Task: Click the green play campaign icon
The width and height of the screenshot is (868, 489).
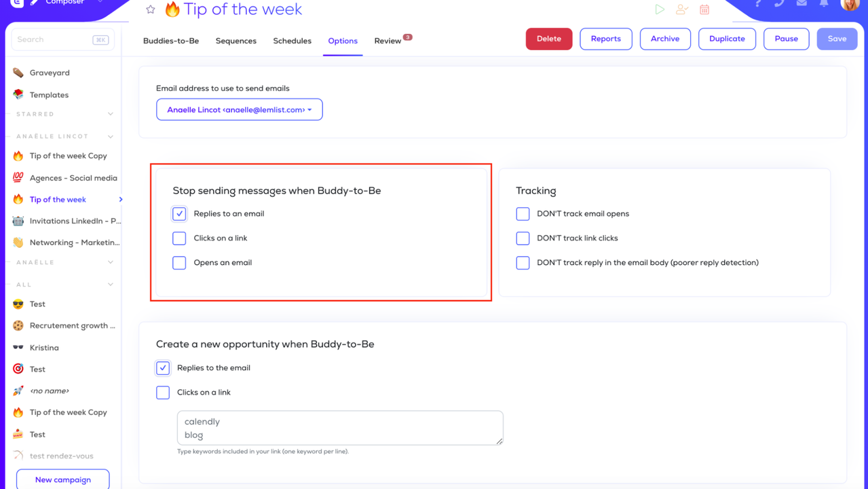Action: tap(660, 10)
